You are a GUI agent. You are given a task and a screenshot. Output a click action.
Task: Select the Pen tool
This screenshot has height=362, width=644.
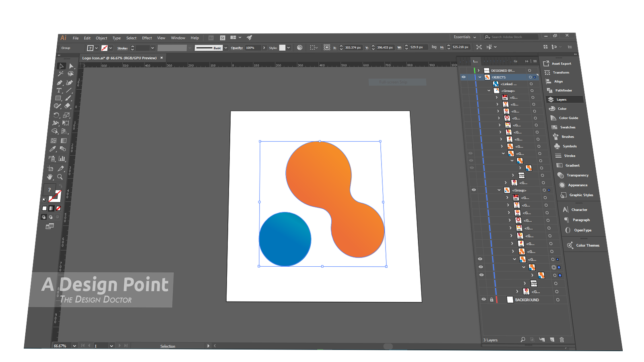[x=60, y=82]
